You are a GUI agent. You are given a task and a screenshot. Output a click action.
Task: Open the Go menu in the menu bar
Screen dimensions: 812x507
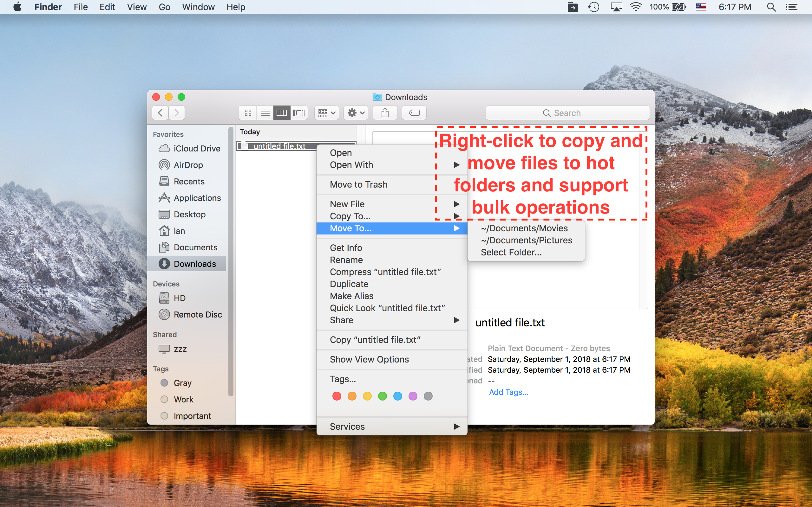pyautogui.click(x=164, y=7)
